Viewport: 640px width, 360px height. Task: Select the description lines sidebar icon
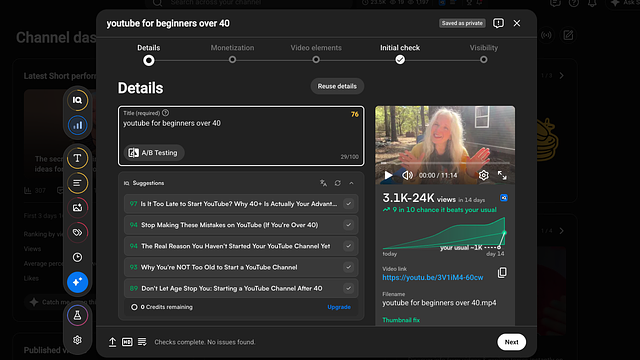[x=77, y=183]
